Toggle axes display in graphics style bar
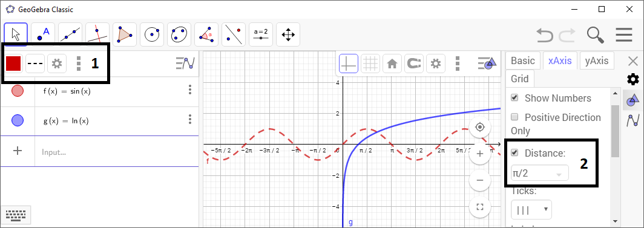This screenshot has width=644, height=228. tap(348, 64)
